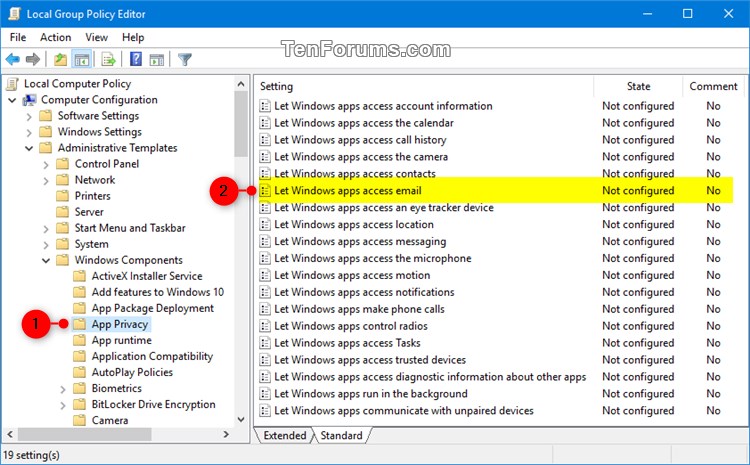Screen dimensions: 750x465
Task: Click the Filter funnel toolbar icon
Action: [185, 59]
